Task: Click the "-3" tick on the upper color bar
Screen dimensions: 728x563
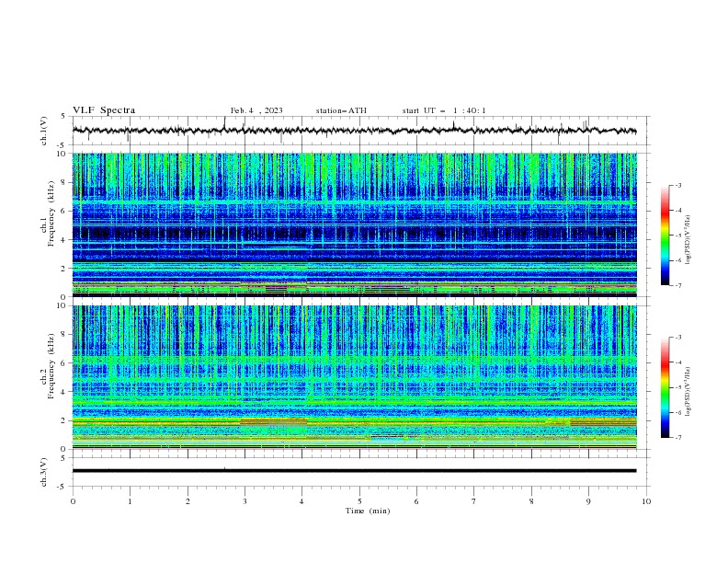Action: coord(677,185)
